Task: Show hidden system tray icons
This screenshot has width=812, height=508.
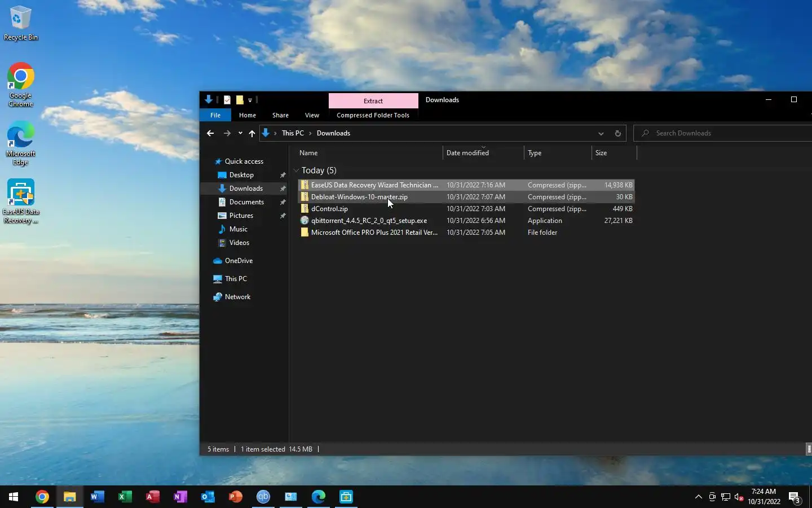Action: pos(699,497)
